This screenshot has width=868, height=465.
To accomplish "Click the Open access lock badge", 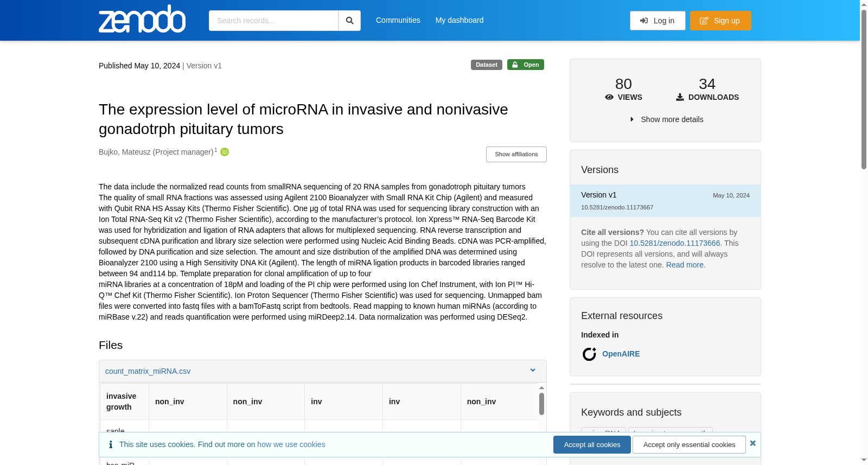I will pos(526,65).
